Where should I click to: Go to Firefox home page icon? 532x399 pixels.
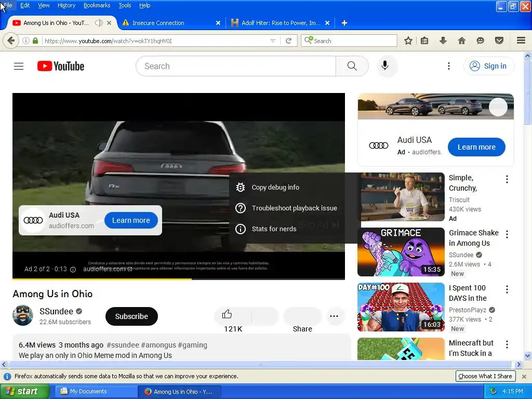tap(461, 41)
